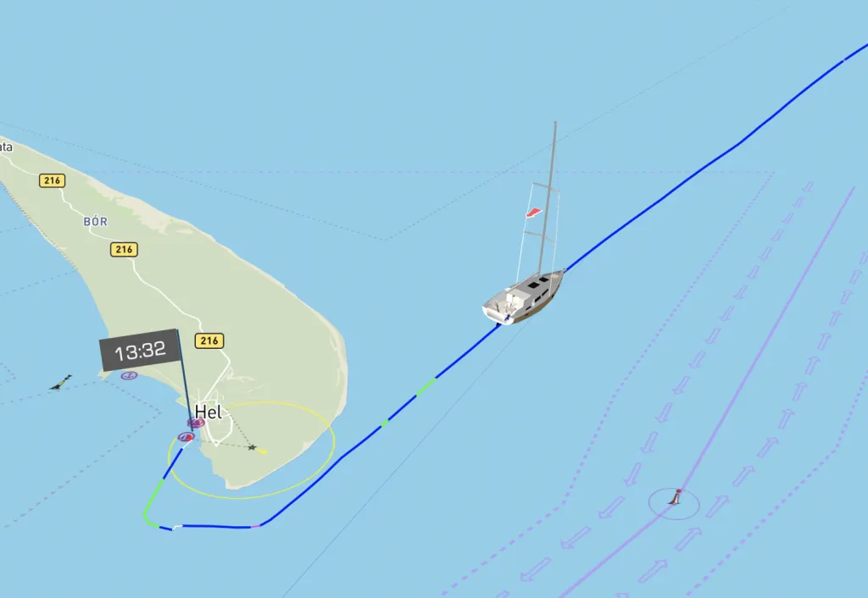Viewport: 868px width, 598px height.
Task: Click the BÓR forest label
Action: click(x=95, y=222)
